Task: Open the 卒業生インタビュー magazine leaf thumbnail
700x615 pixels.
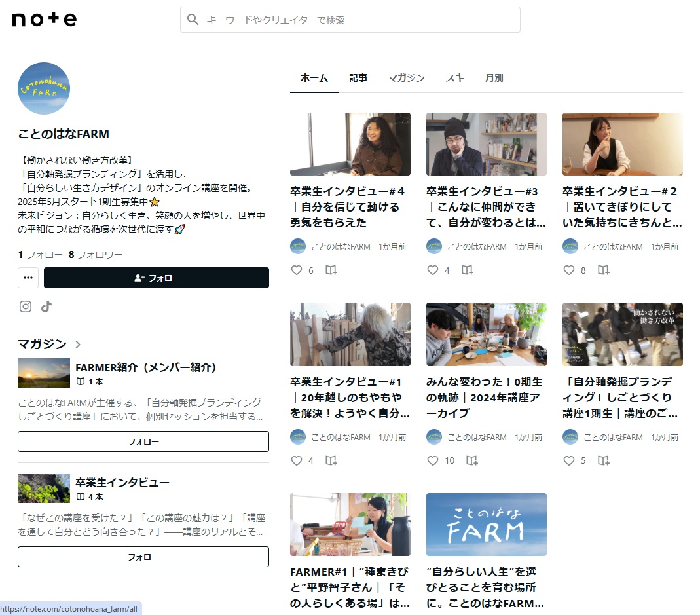Action: 44,488
